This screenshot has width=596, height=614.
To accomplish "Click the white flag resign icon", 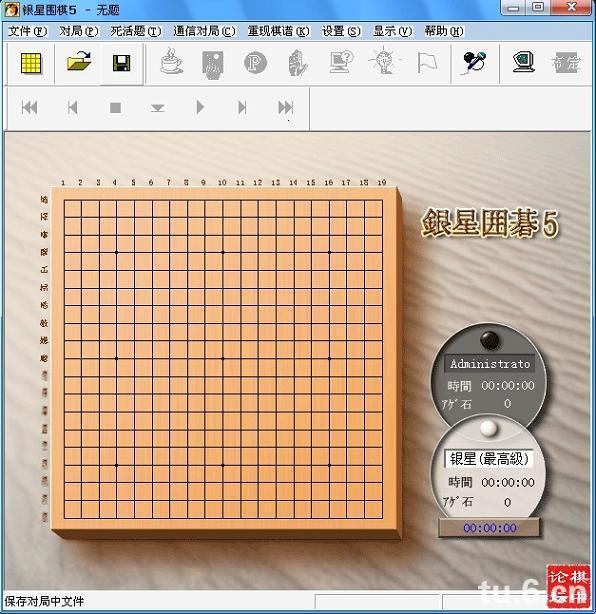I will (x=426, y=63).
